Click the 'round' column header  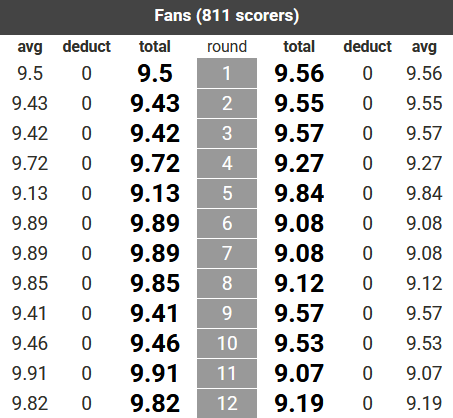tap(227, 47)
